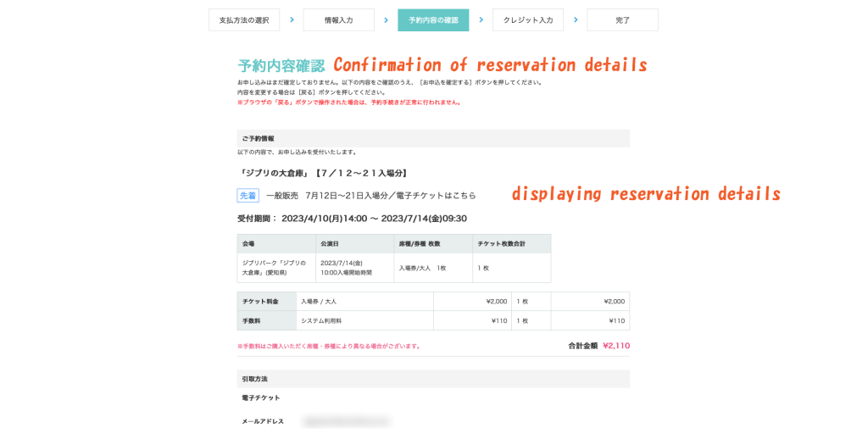The image size is (868, 439).
Task: Click the ご予約情報 section header bar
Action: point(432,138)
